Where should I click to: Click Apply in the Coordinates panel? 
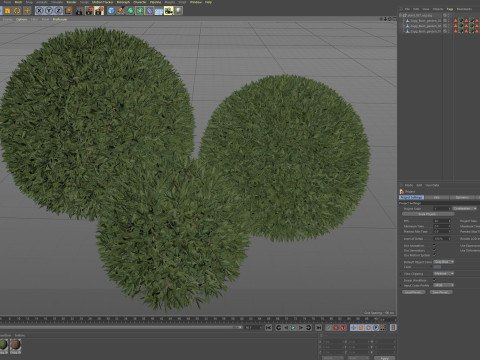pos(385,358)
